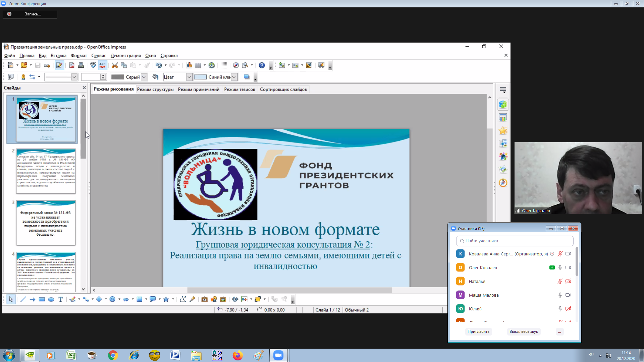Screen dimensions: 644x362
Task: Click the Запись recording indicator
Action: coord(30,14)
